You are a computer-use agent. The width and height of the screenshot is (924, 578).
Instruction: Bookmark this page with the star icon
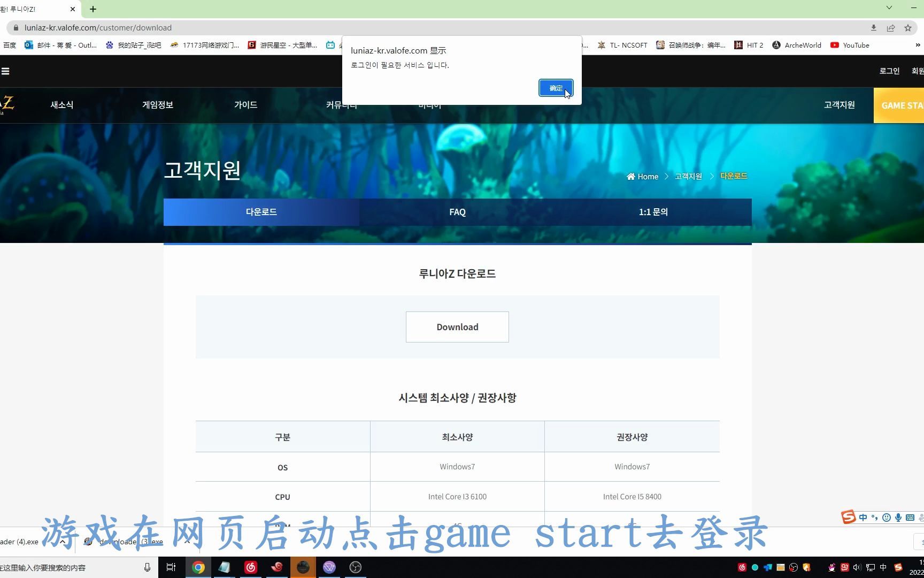coord(908,28)
